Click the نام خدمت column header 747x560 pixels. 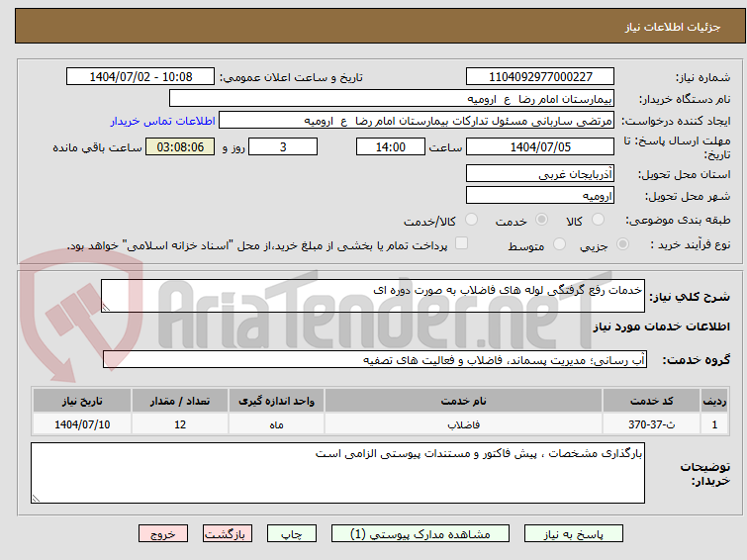(464, 401)
